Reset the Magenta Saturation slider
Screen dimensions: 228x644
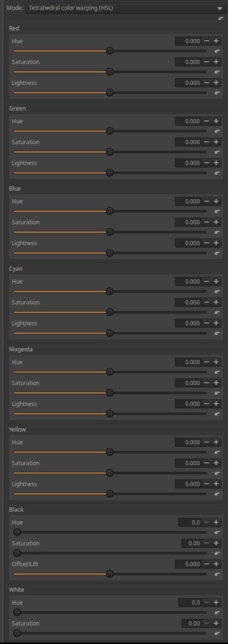tap(218, 393)
